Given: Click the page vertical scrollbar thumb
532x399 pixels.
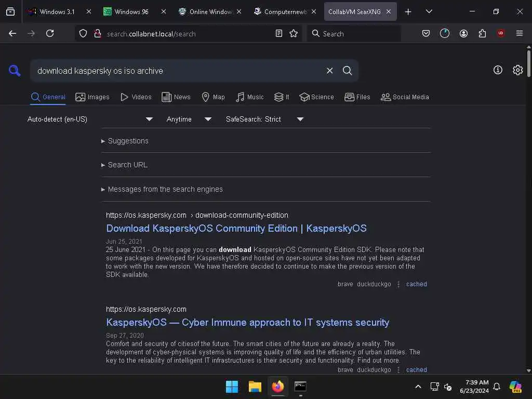Looking at the screenshot, I should click(x=528, y=64).
